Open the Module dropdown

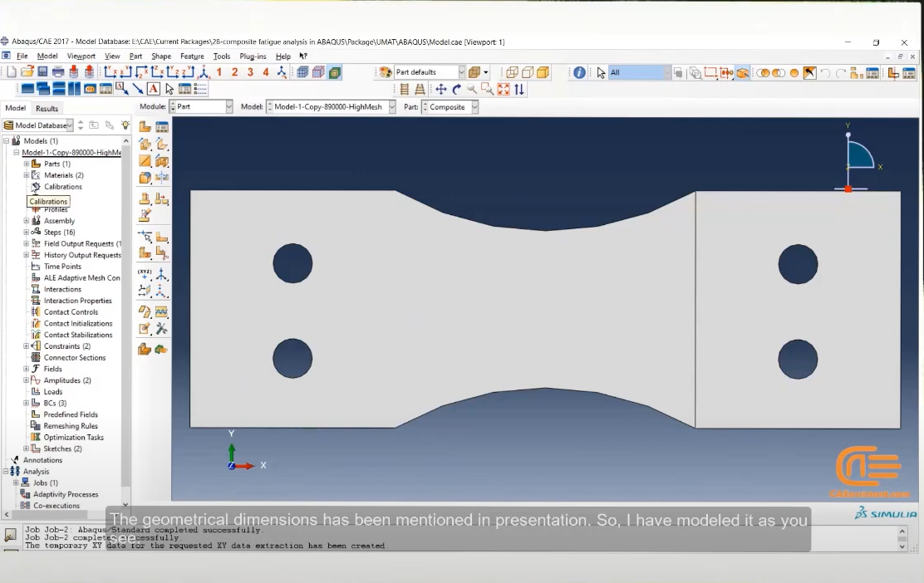coord(201,106)
